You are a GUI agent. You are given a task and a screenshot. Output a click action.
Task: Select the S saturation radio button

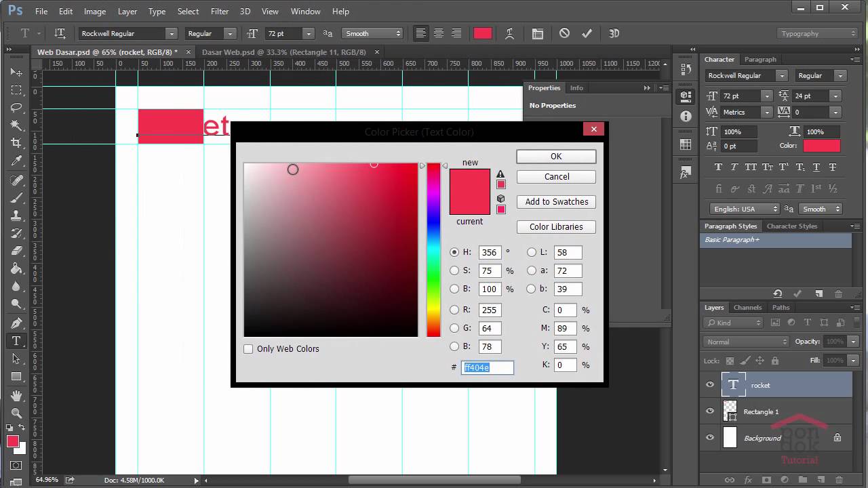click(454, 270)
